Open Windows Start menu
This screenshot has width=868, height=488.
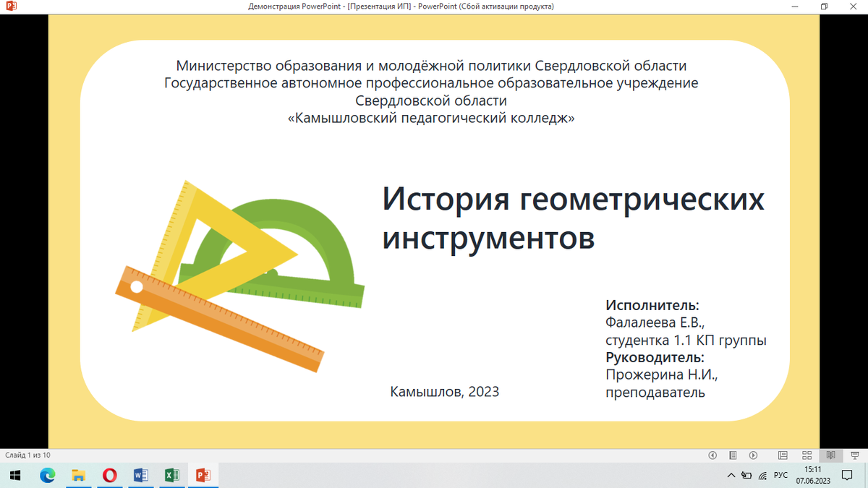(16, 475)
